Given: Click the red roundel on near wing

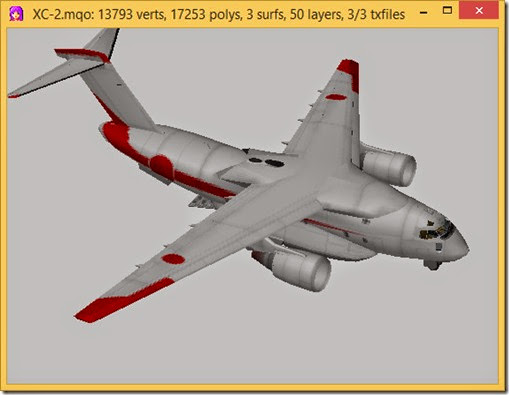Looking at the screenshot, I should pos(173,259).
